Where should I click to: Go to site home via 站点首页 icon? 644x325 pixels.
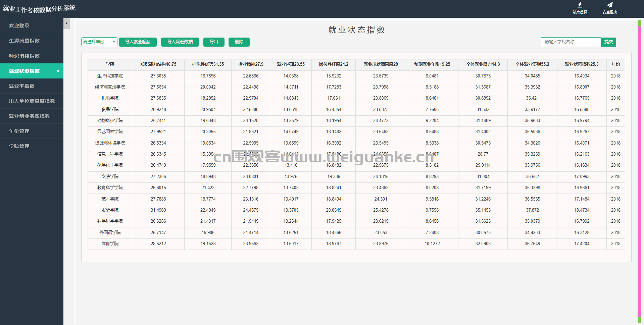point(580,8)
